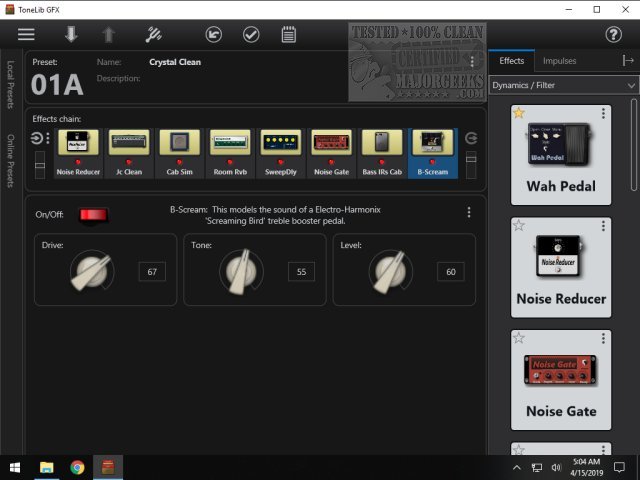Open the notepad list icon
The height and width of the screenshot is (480, 640).
tap(289, 34)
